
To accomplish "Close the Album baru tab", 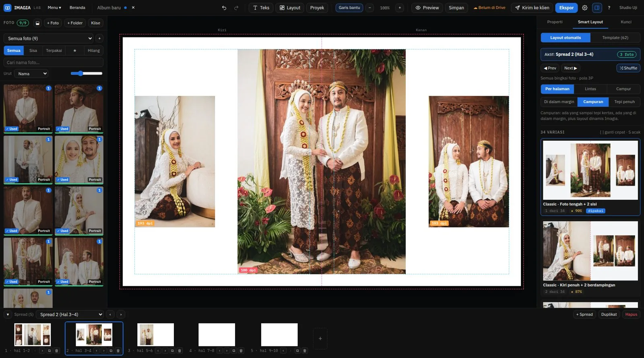I will pos(133,8).
